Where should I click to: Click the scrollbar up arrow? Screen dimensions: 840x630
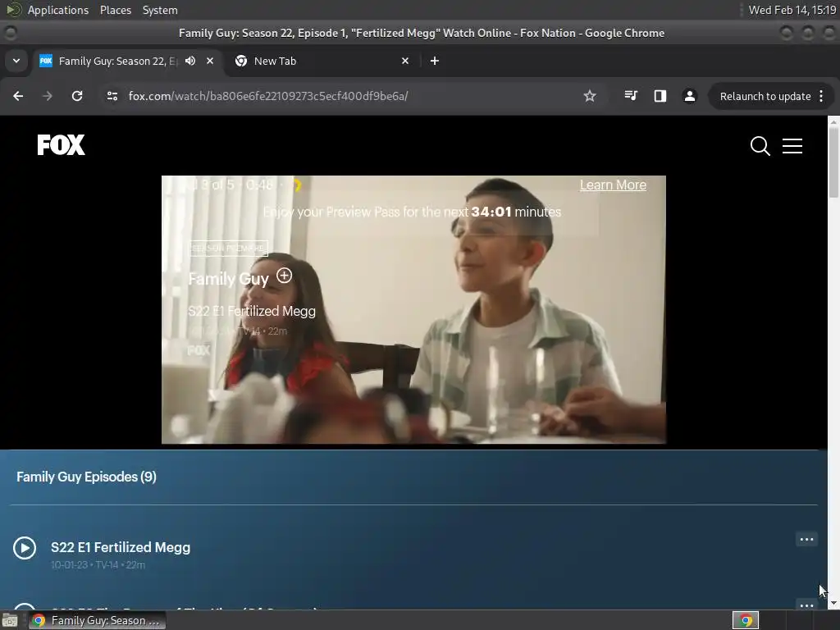click(833, 121)
